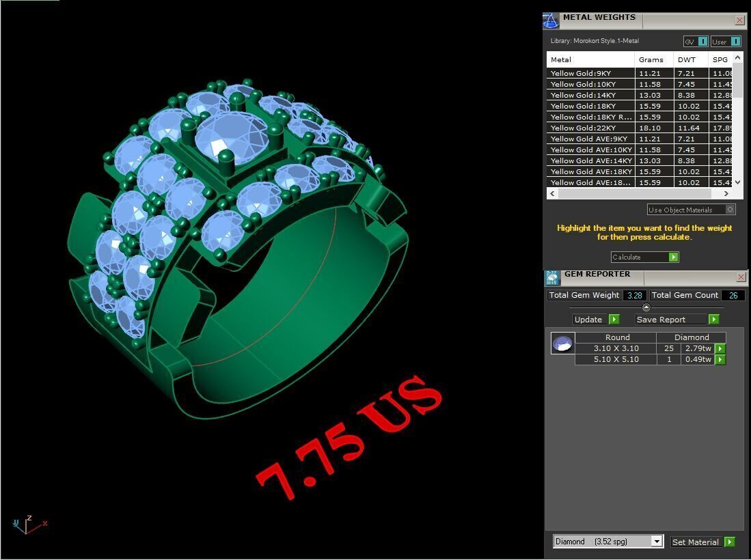Select the Yellow Gold AVE:14KY row
Image resolution: width=751 pixels, height=560 pixels.
(640, 160)
